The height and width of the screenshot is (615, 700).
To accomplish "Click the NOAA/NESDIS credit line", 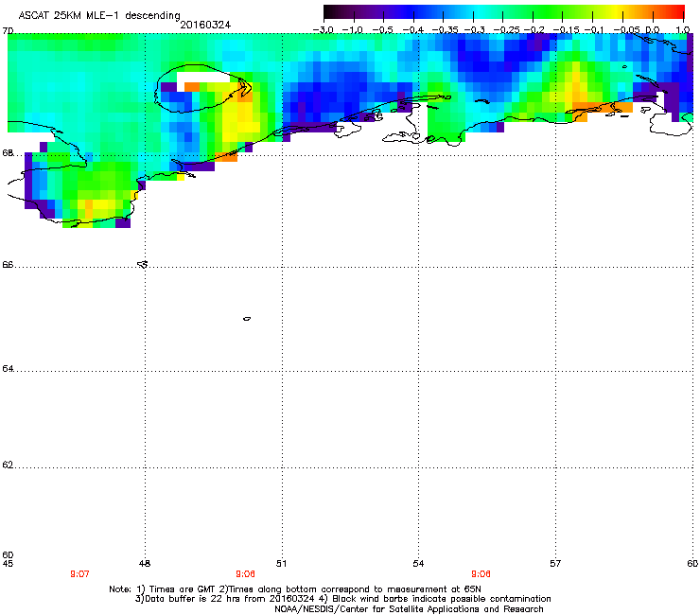I will tap(409, 609).
